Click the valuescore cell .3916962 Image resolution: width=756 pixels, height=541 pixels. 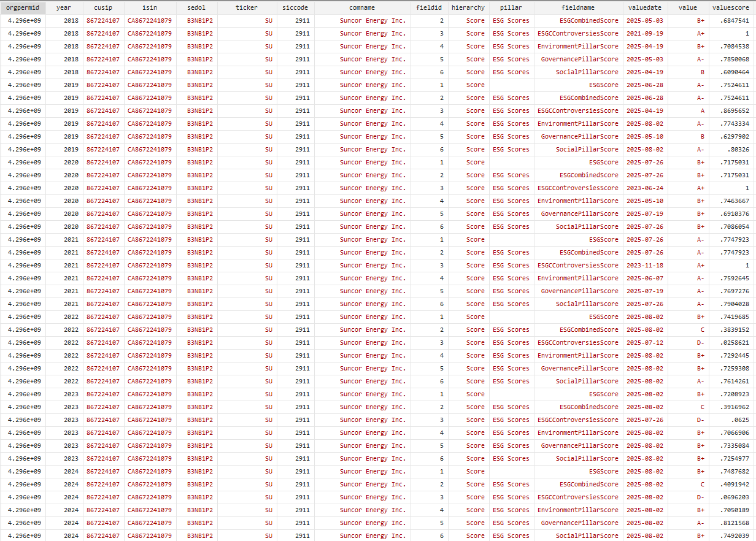(x=730, y=407)
